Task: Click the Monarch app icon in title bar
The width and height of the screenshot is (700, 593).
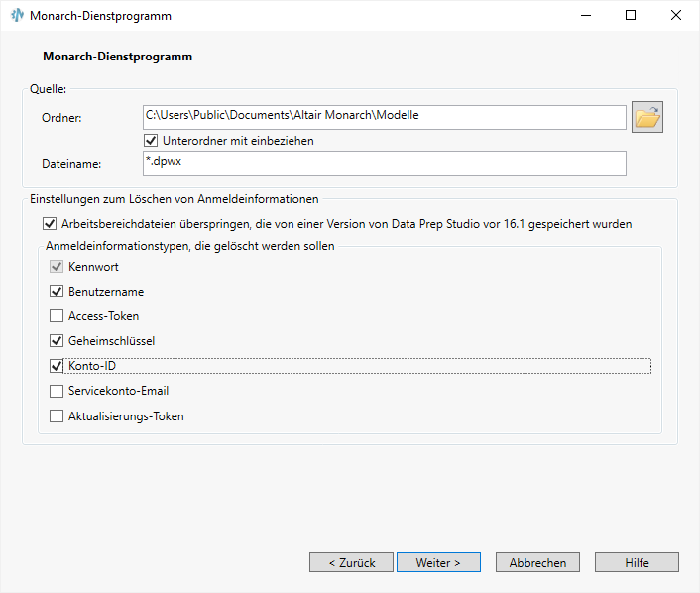Action: tap(17, 15)
